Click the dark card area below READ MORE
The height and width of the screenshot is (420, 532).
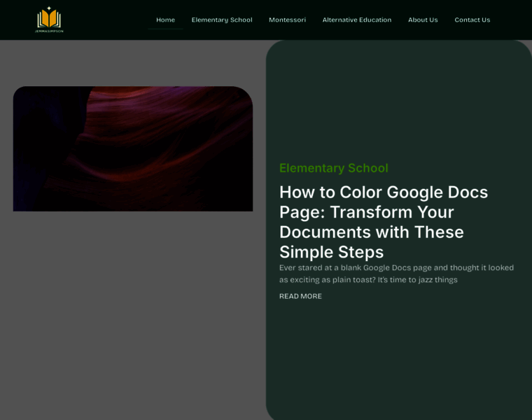click(399, 357)
